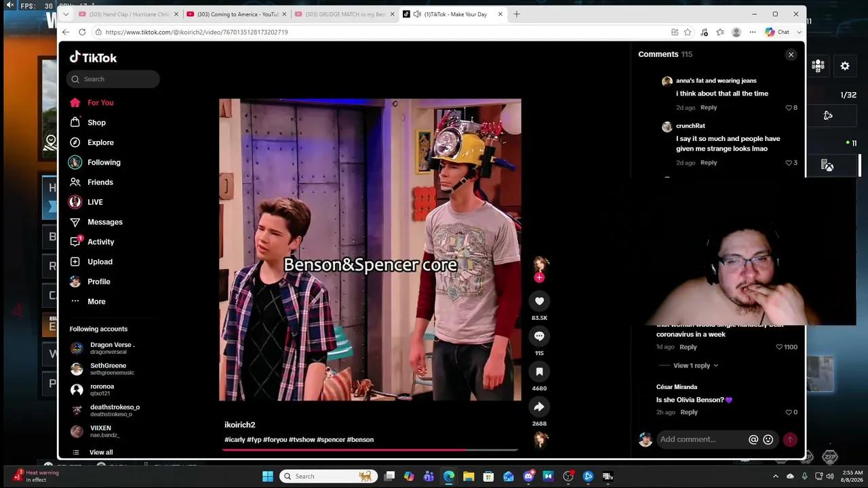Open Messages in the sidebar
The image size is (868, 488).
(105, 222)
